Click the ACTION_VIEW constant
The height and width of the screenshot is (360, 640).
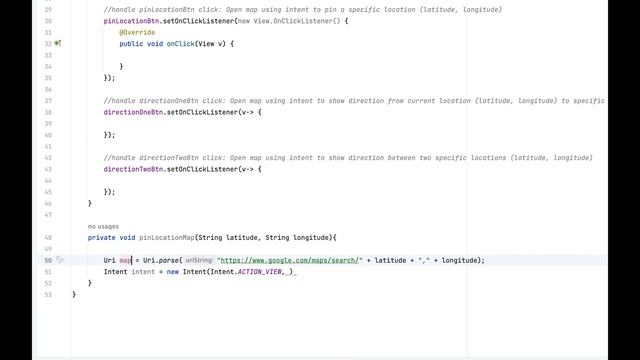[260, 272]
